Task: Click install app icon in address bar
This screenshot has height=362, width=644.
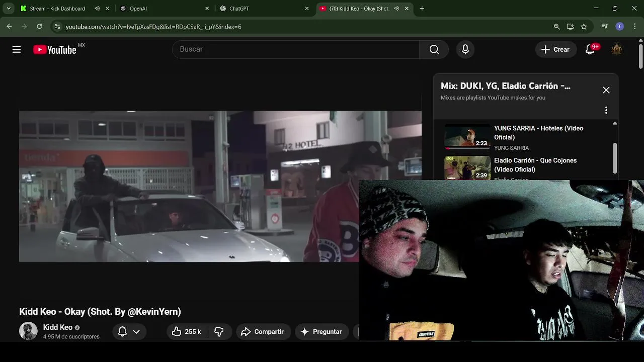Action: pos(570,27)
